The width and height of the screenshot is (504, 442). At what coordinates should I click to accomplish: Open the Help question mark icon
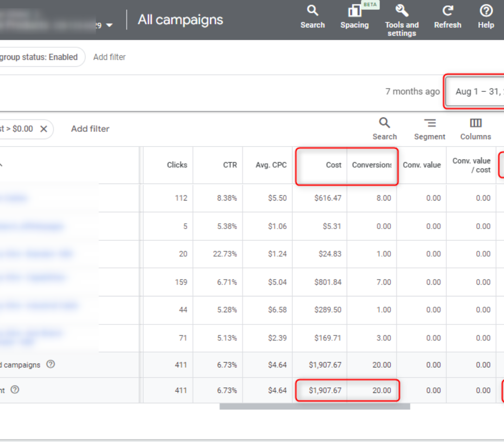pyautogui.click(x=486, y=11)
